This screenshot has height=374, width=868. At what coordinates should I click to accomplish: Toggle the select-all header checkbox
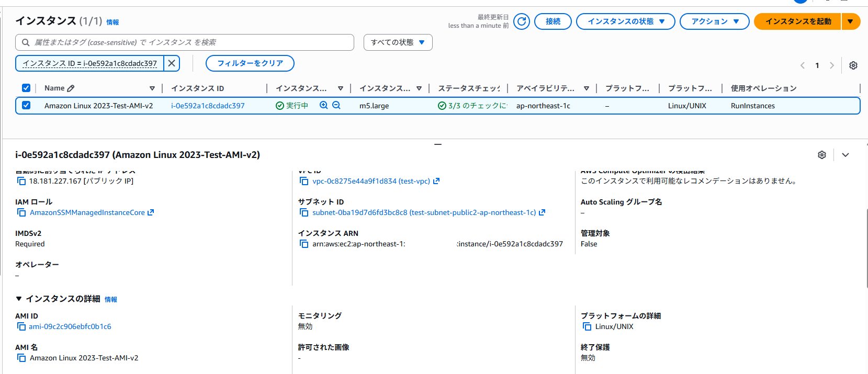26,88
